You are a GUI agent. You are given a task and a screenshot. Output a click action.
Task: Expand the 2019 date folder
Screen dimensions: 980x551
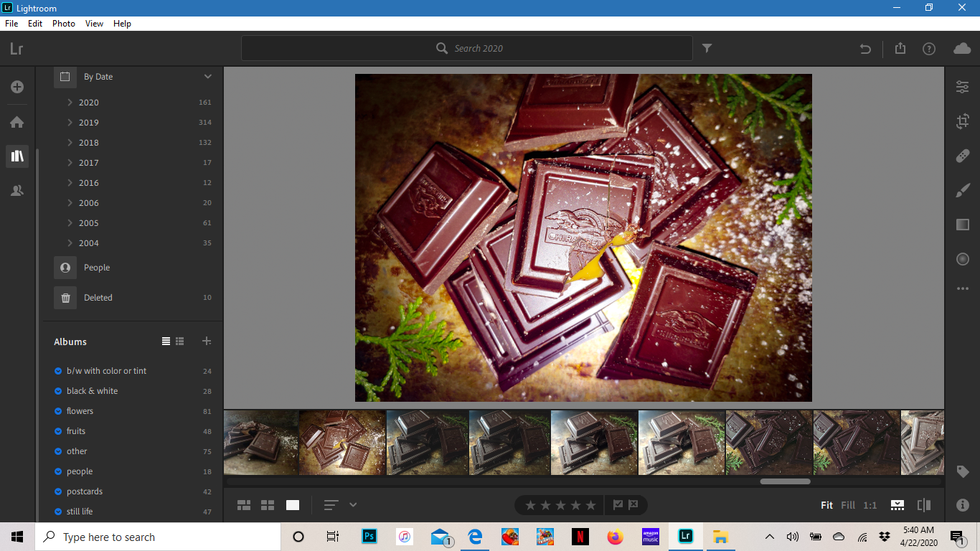pyautogui.click(x=70, y=123)
